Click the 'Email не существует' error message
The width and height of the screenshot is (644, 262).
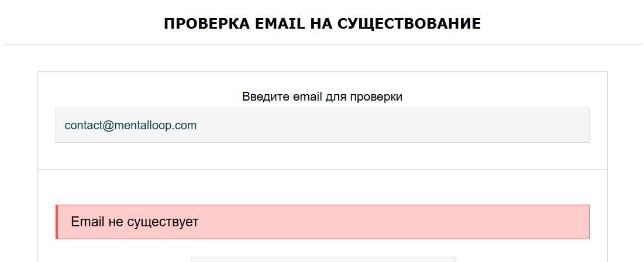tap(135, 222)
